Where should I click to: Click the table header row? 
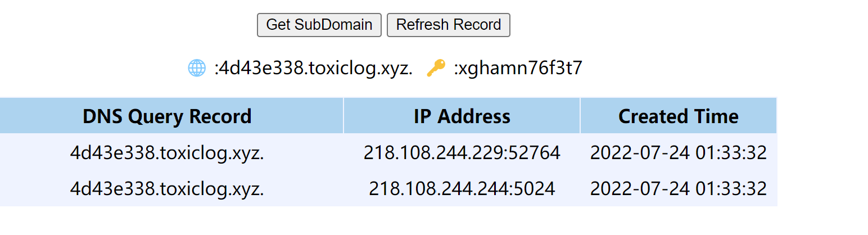click(x=388, y=116)
